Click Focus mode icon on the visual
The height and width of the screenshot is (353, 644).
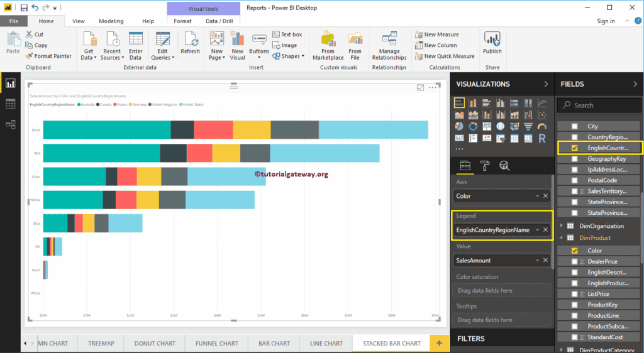pos(420,87)
